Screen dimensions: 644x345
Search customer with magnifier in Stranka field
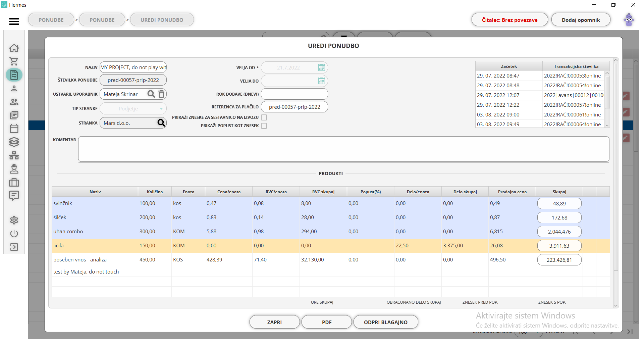161,123
